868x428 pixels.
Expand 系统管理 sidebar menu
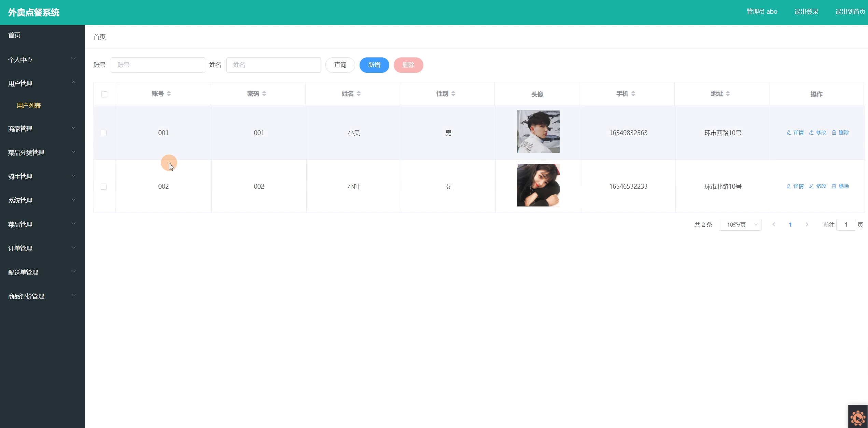tap(42, 200)
